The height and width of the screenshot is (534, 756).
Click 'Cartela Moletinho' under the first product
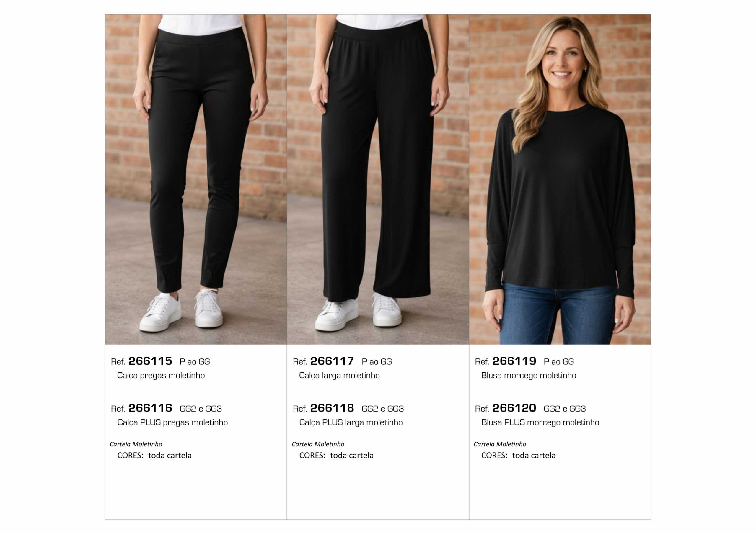click(x=136, y=444)
